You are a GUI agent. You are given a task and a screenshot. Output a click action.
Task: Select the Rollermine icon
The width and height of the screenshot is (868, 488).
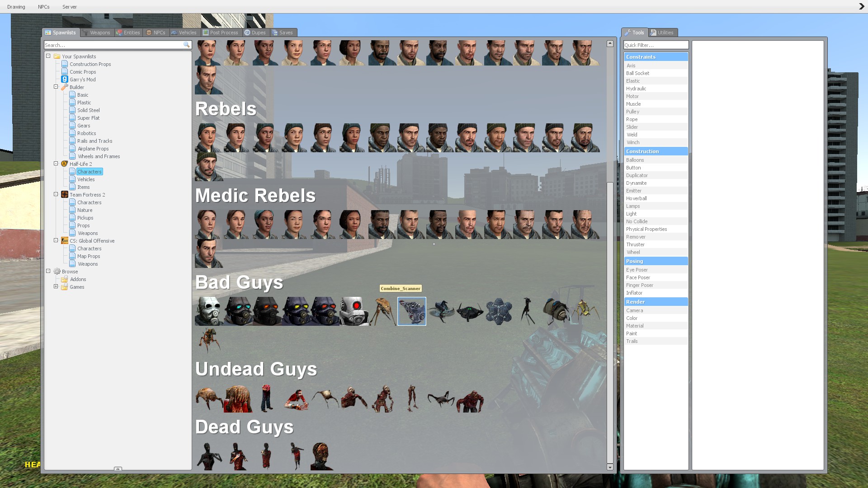click(499, 311)
